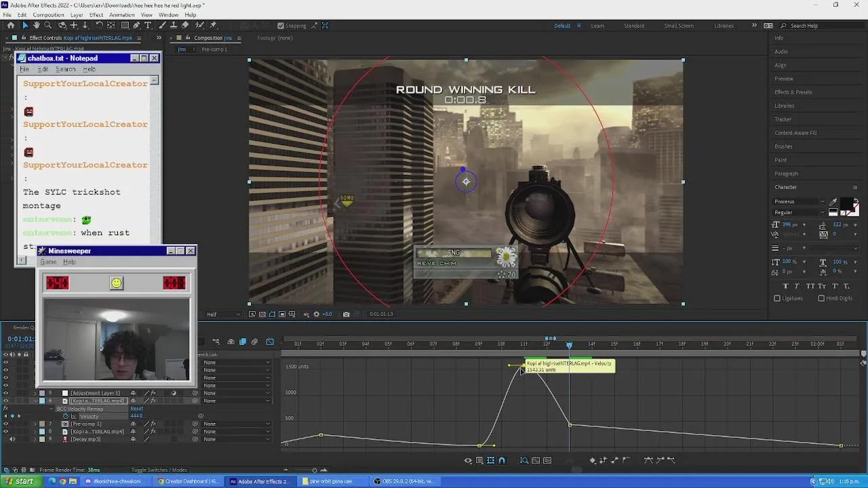Click the Velocity value 444.0
The width and height of the screenshot is (868, 488).
[136, 416]
